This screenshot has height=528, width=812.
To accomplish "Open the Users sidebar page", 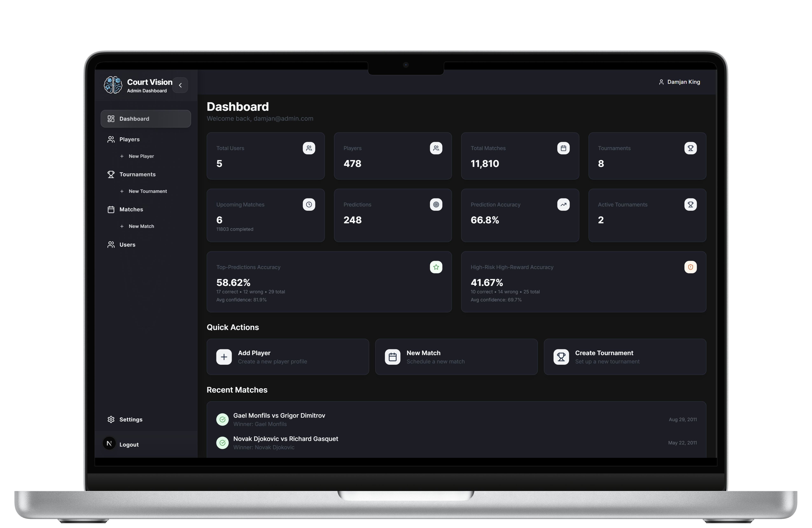I will (x=127, y=245).
